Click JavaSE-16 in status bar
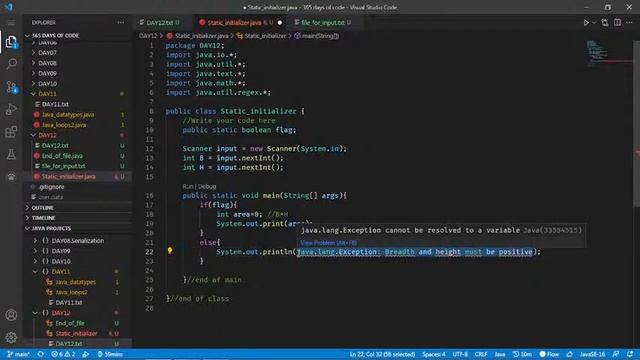Viewport: 640px width, 360px height. coord(592,354)
